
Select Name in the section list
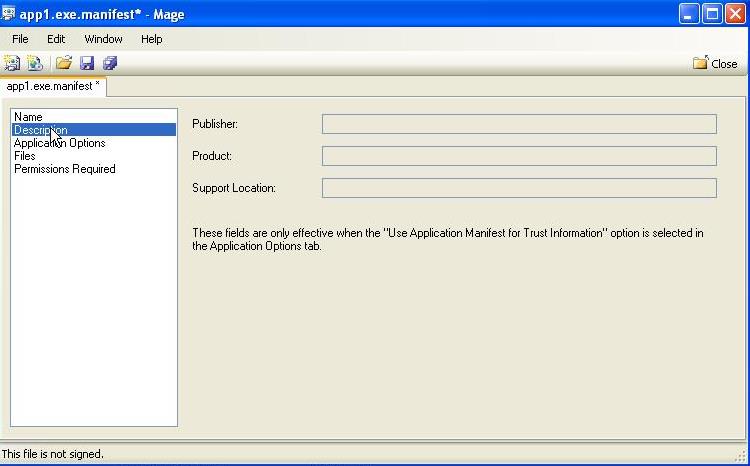[94, 117]
